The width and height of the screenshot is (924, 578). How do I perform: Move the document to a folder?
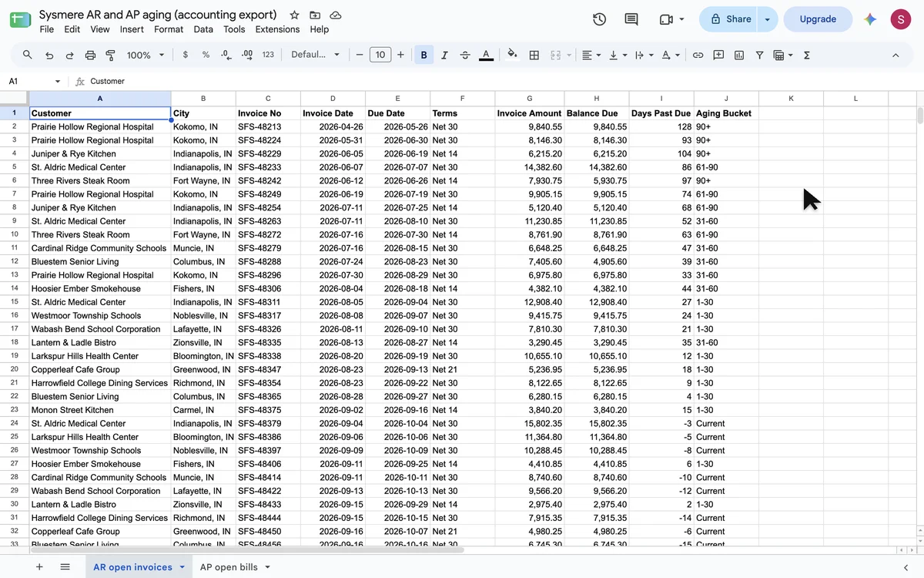click(315, 15)
